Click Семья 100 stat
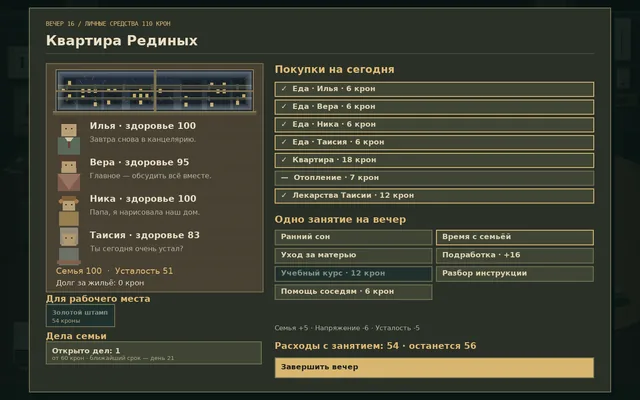Screen dimensions: 640x400 tap(78, 271)
